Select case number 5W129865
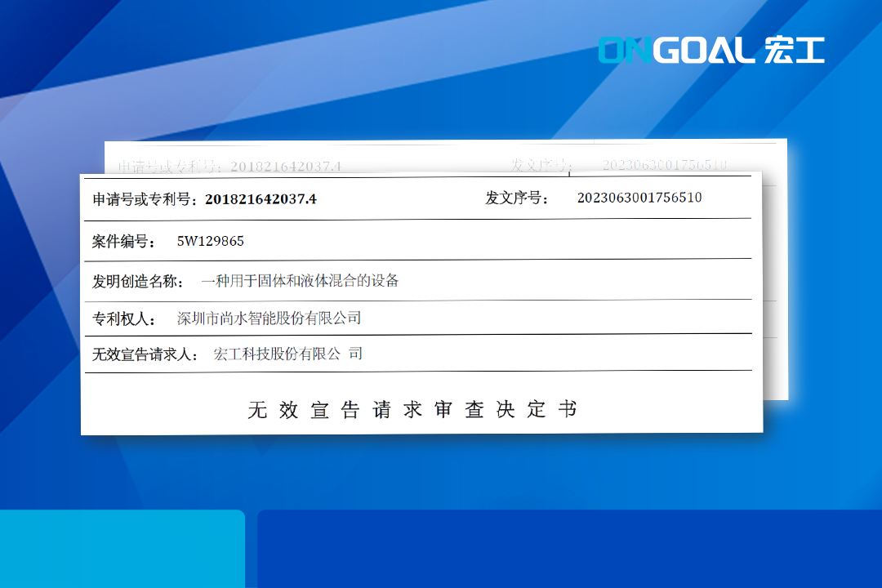Screen dimensions: 882x588 tap(211, 241)
